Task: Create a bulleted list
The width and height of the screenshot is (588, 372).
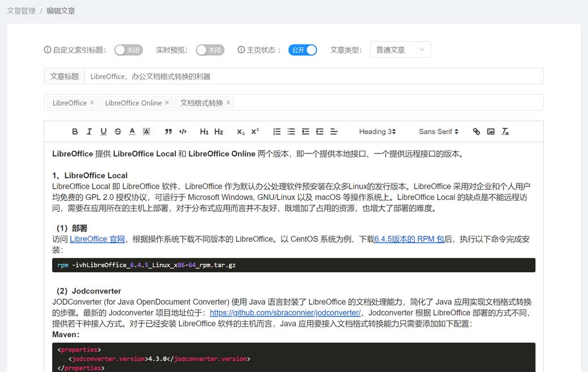Action: [291, 131]
